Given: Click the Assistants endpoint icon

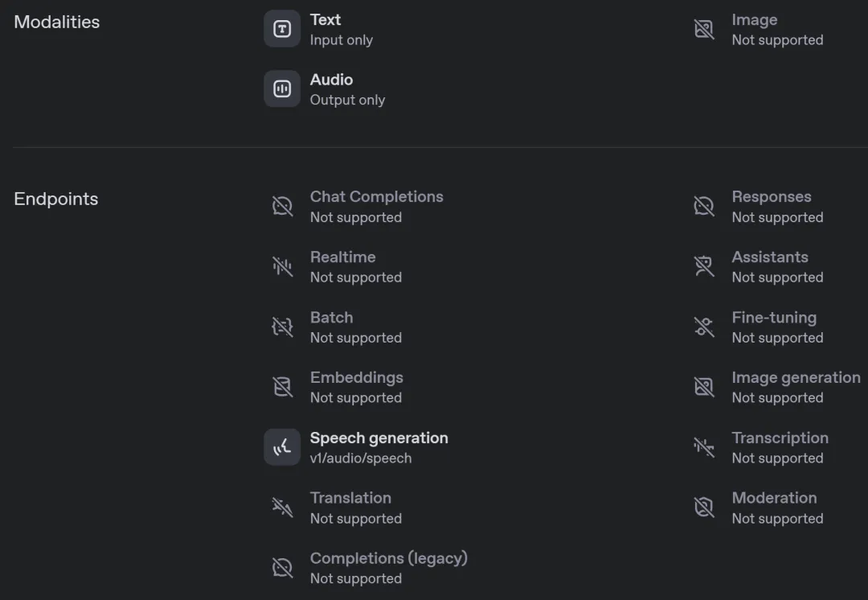Looking at the screenshot, I should point(704,266).
